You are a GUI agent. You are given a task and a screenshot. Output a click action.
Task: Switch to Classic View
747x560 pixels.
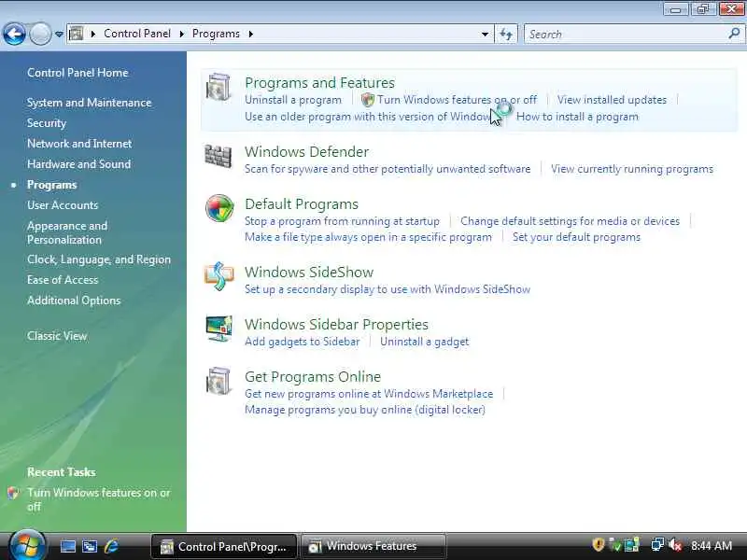point(57,336)
